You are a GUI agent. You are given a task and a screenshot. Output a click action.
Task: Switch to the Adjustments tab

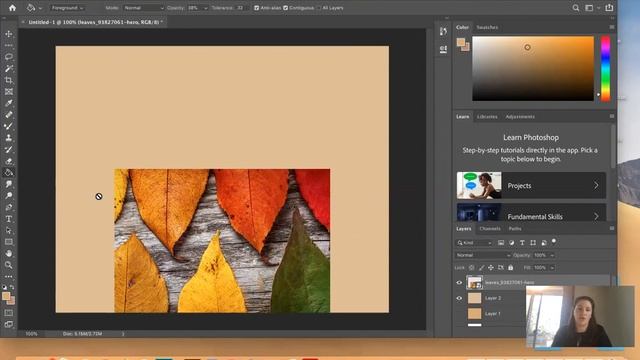pos(520,117)
